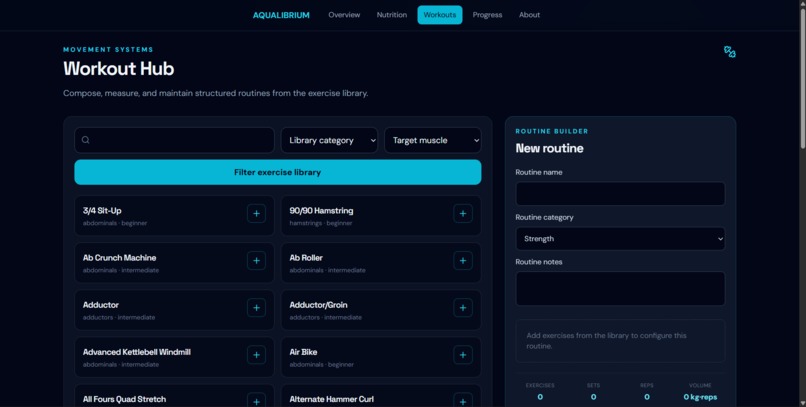This screenshot has height=407, width=806.
Task: Switch to the Progress tab
Action: coord(487,15)
